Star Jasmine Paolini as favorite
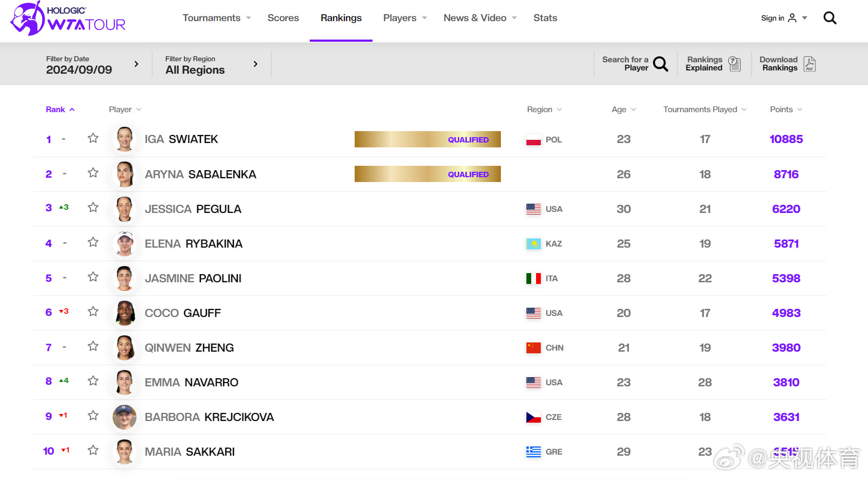The image size is (868, 479). (x=93, y=277)
